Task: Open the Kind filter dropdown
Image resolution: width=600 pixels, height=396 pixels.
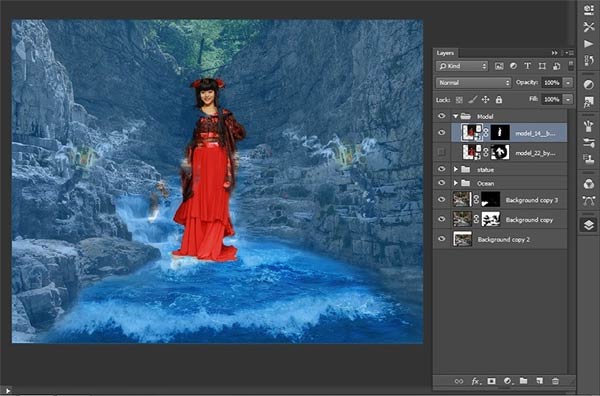Action: tap(462, 66)
